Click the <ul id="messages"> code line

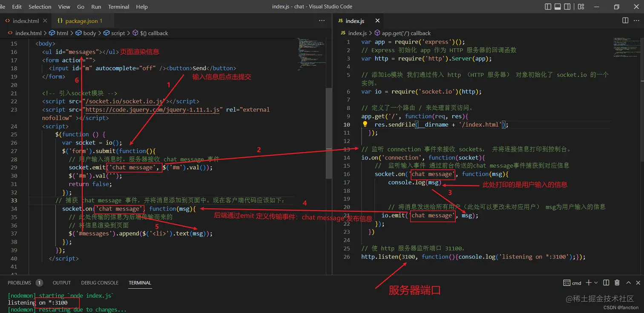click(80, 52)
